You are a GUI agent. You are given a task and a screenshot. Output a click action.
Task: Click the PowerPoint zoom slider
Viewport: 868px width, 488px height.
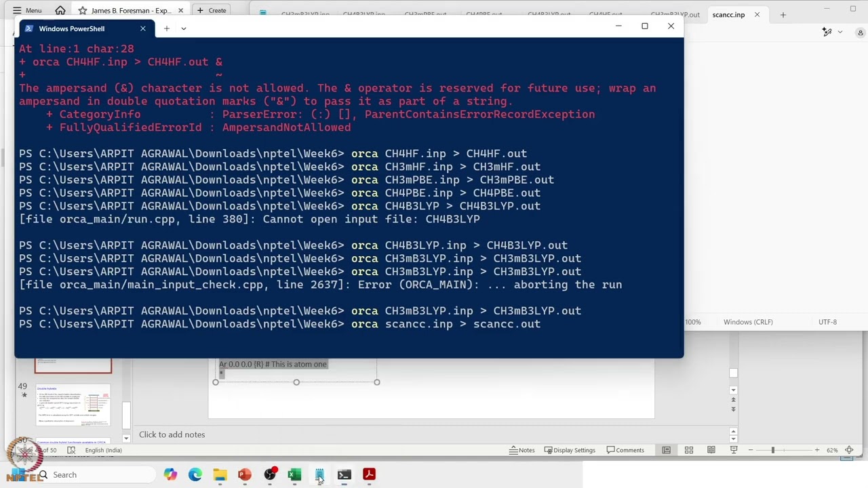coord(772,450)
